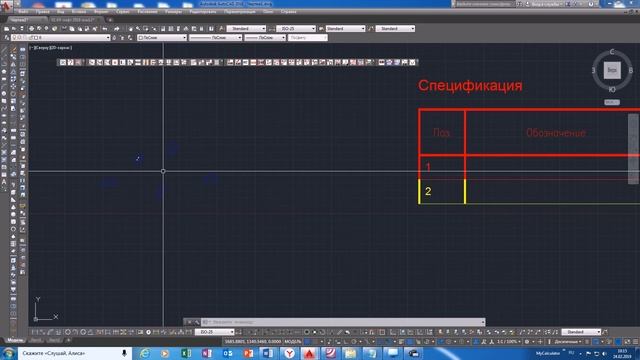This screenshot has height=360, width=640.
Task: Click the ViewCube south Ю label
Action: (x=612, y=89)
